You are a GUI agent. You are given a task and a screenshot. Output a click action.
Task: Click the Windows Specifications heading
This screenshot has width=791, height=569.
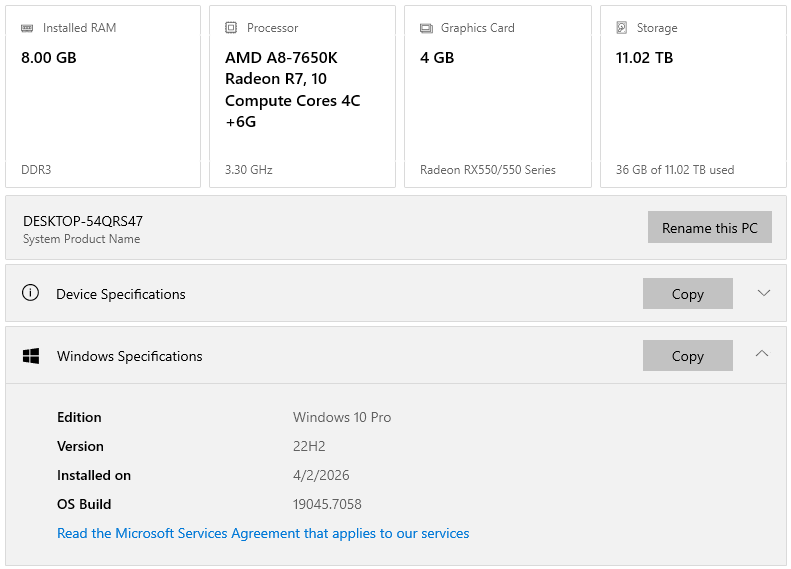(130, 356)
